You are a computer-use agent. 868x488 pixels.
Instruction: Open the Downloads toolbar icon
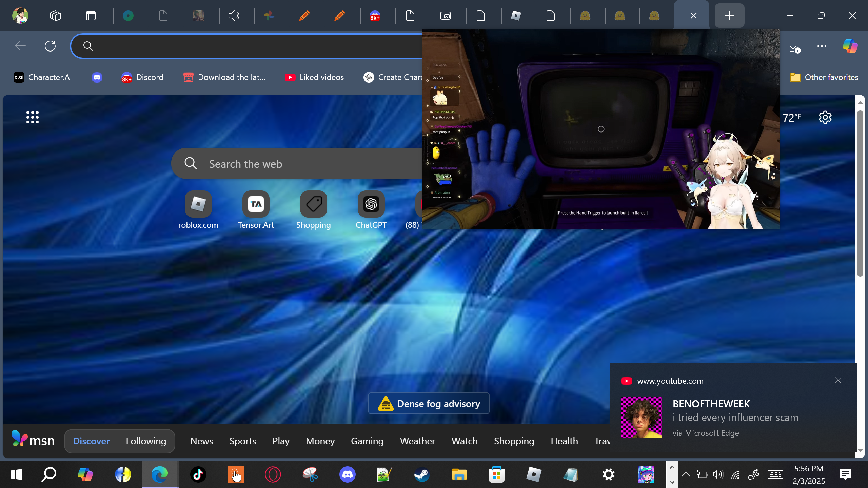tap(794, 46)
